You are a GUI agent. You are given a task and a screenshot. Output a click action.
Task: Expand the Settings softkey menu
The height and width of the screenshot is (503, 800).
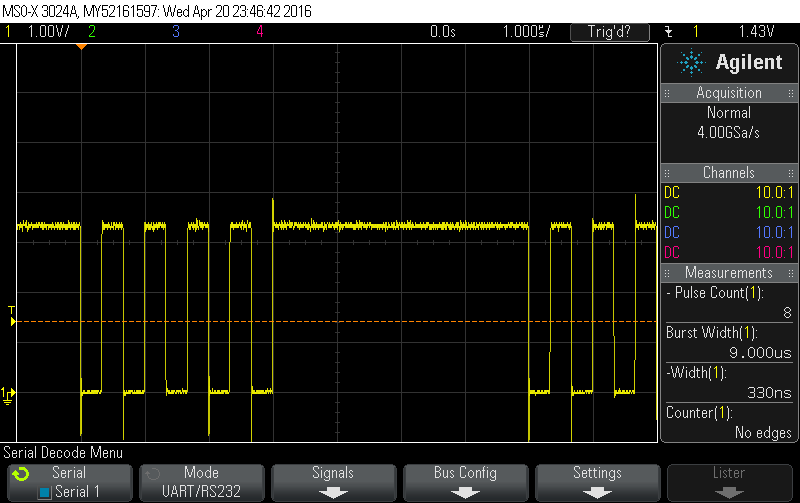pos(597,482)
